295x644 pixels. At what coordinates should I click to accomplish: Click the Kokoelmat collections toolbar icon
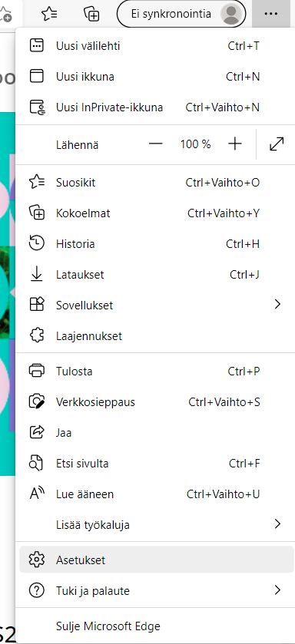(x=91, y=14)
